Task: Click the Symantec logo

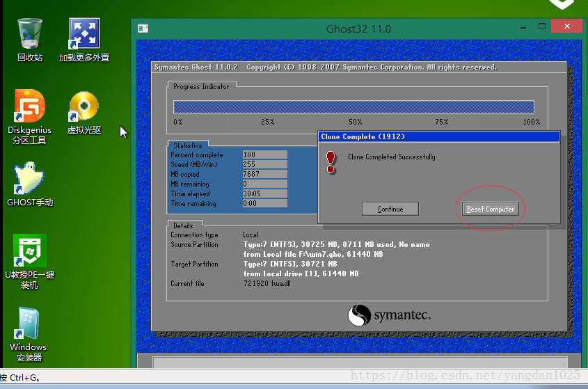Action: point(389,315)
